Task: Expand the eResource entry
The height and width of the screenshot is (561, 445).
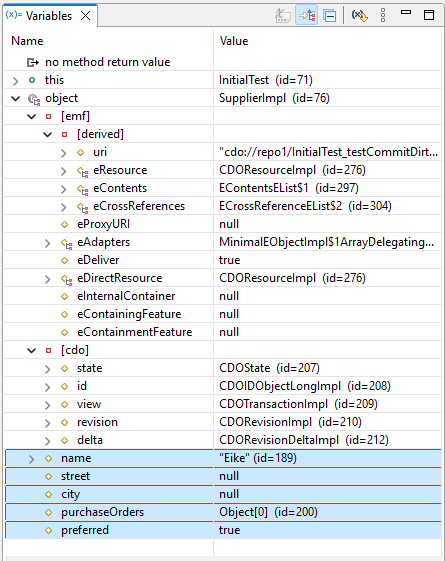Action: (64, 171)
